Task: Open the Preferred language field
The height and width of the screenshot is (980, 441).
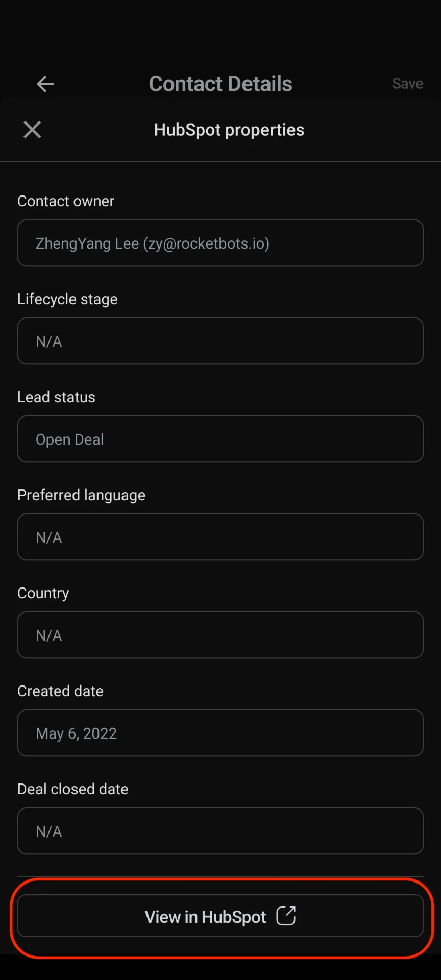Action: (x=220, y=537)
